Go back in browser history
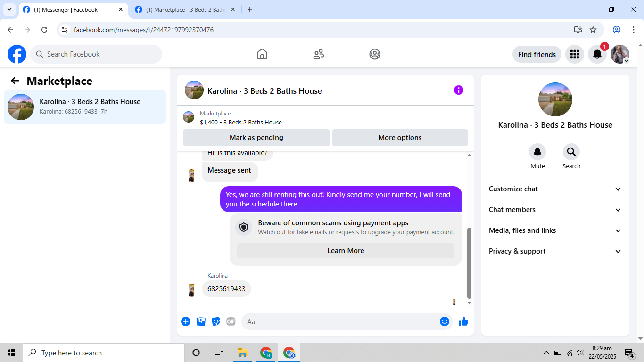The width and height of the screenshot is (644, 362). [x=10, y=30]
